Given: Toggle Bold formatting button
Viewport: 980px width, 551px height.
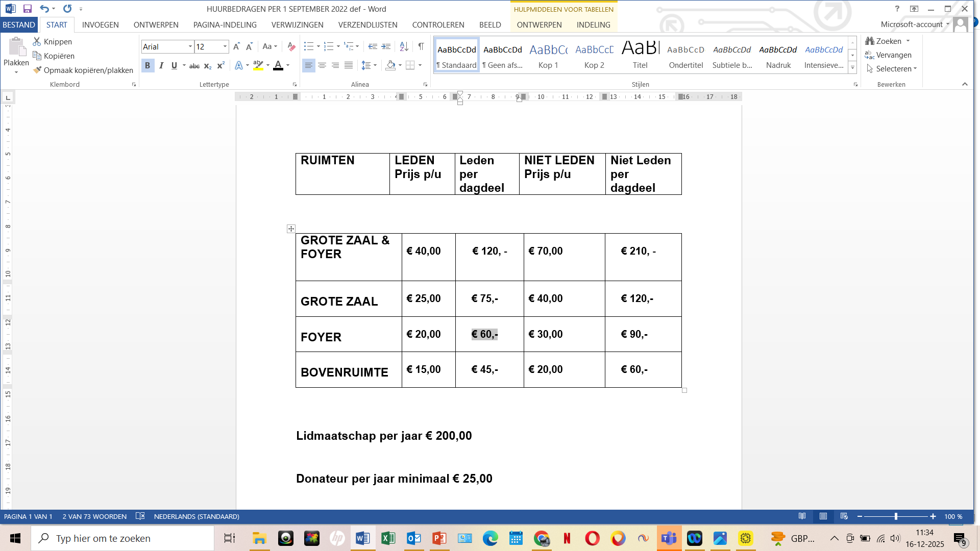Looking at the screenshot, I should click(x=148, y=65).
